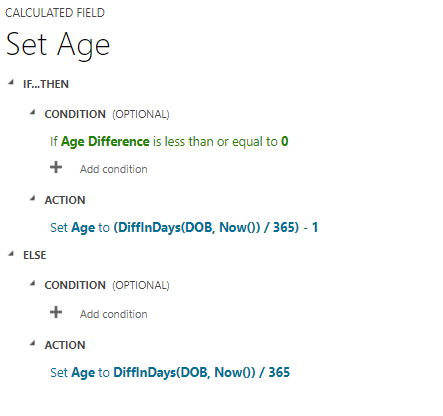Edit the 'Age Difference is less than or equal to 0' condition
Image resolution: width=443 pixels, height=416 pixels.
pos(169,142)
